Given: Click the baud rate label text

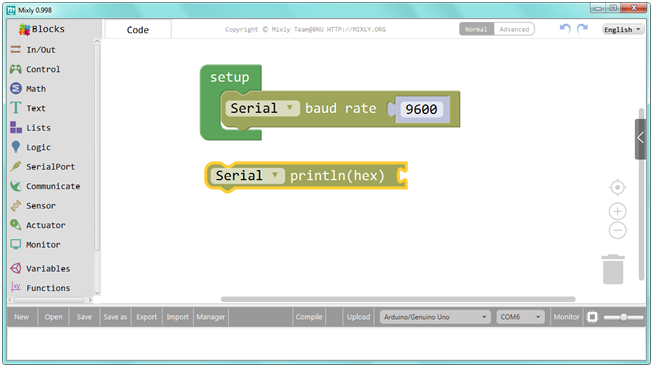Looking at the screenshot, I should (x=341, y=108).
